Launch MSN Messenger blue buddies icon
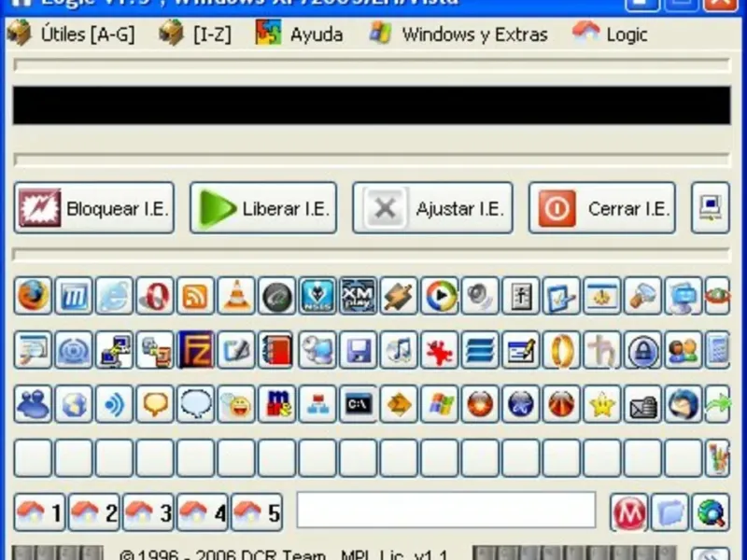The width and height of the screenshot is (747, 560). [x=33, y=404]
